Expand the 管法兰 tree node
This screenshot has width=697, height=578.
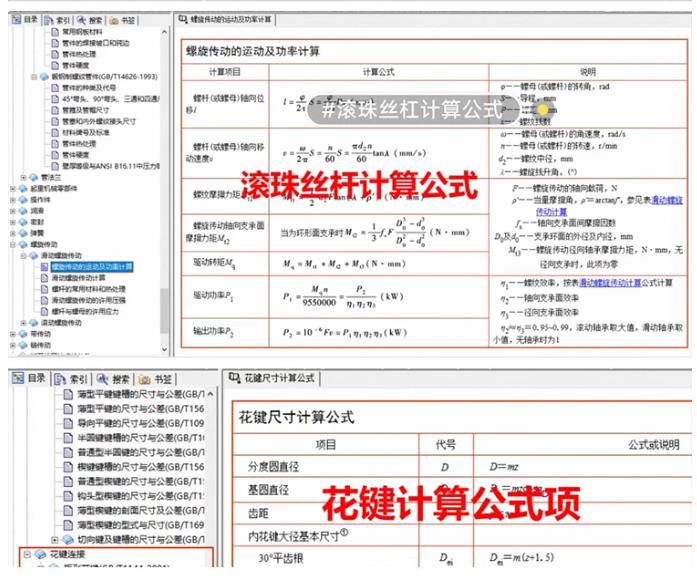[23, 177]
